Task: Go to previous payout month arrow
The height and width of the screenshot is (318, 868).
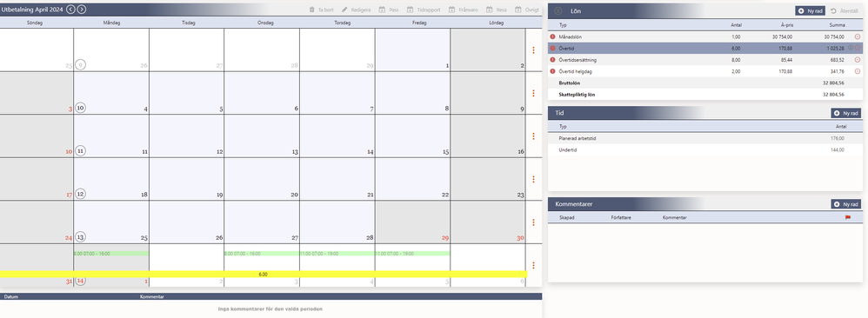Action: (70, 10)
